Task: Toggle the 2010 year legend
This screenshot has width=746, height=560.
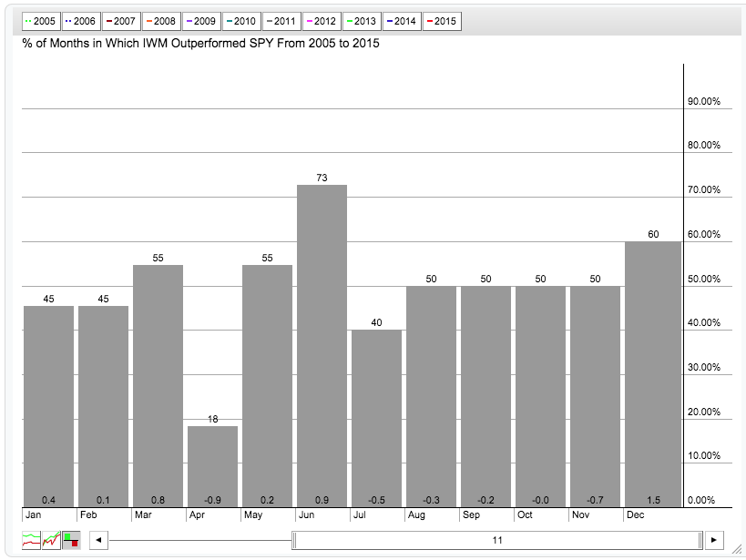Action: 241,22
